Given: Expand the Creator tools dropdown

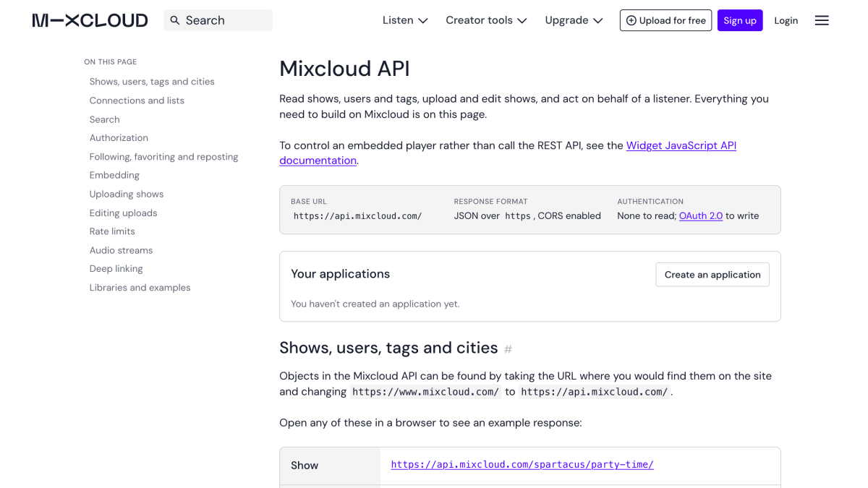Looking at the screenshot, I should point(486,20).
